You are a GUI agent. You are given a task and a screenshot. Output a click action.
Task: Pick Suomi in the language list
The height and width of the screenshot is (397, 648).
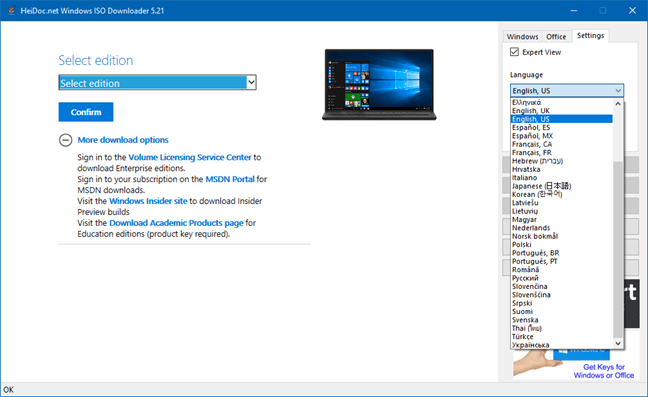tap(561, 311)
